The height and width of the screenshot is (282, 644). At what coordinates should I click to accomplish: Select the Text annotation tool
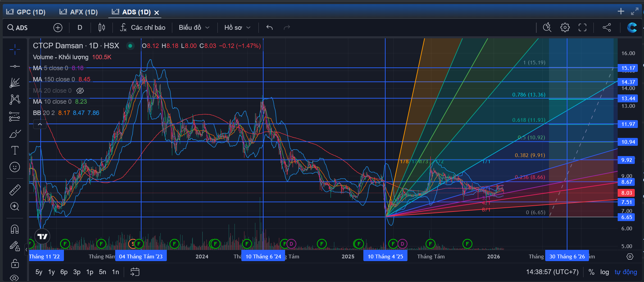tap(15, 150)
